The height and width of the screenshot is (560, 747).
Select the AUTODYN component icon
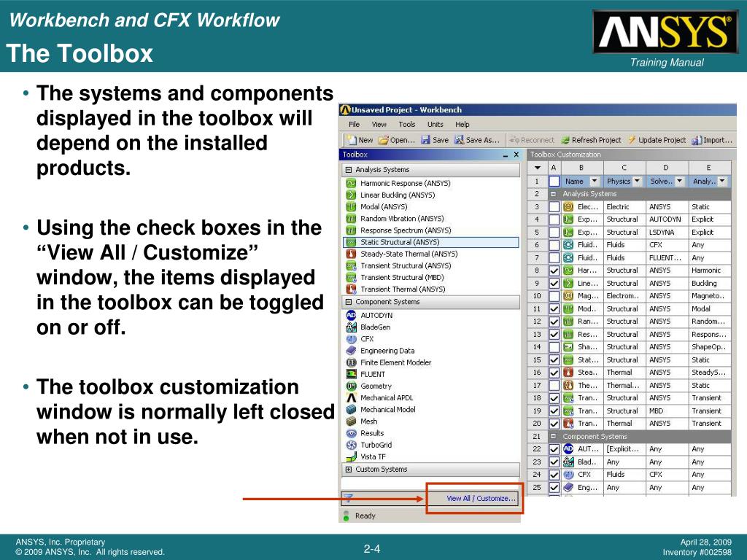pos(351,315)
